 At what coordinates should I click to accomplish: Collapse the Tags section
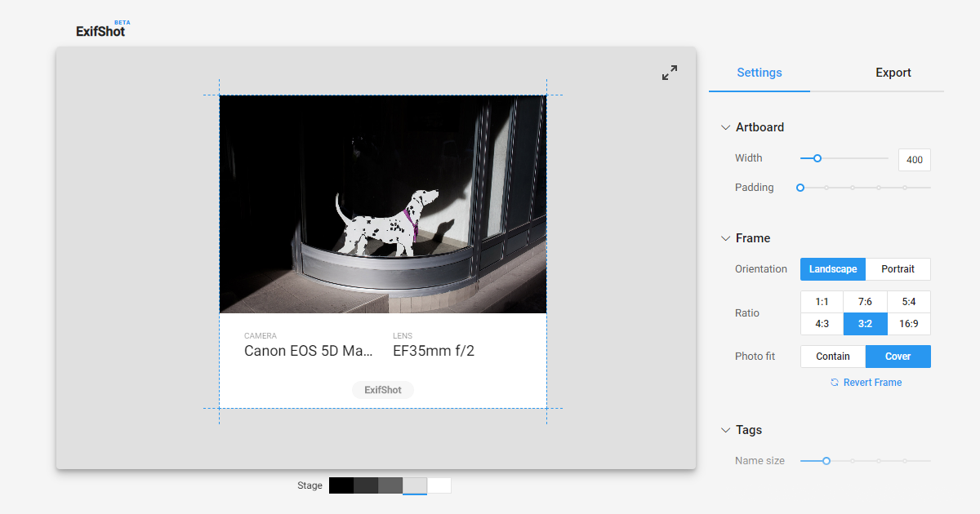pos(725,430)
